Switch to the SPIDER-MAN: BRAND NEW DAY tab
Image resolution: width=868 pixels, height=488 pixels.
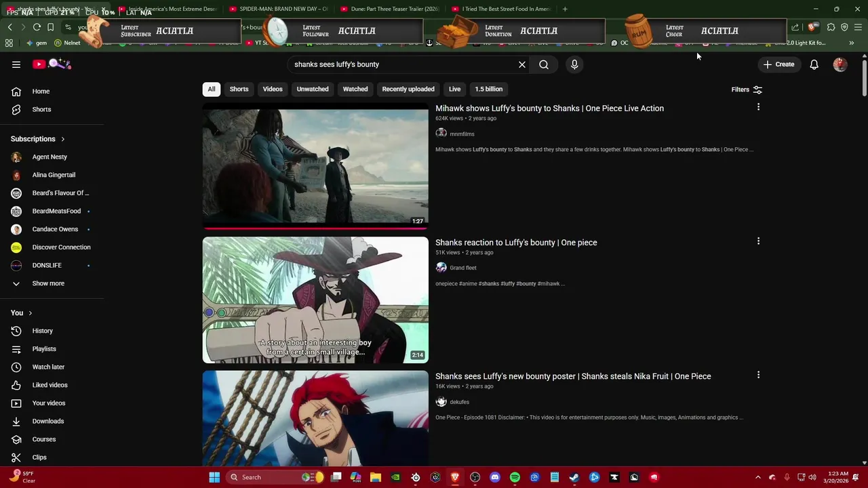278,9
